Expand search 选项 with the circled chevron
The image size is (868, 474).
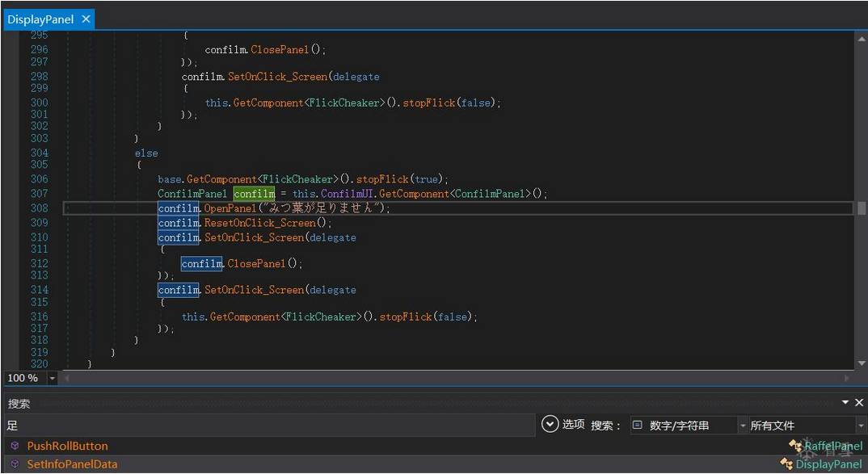pos(549,424)
